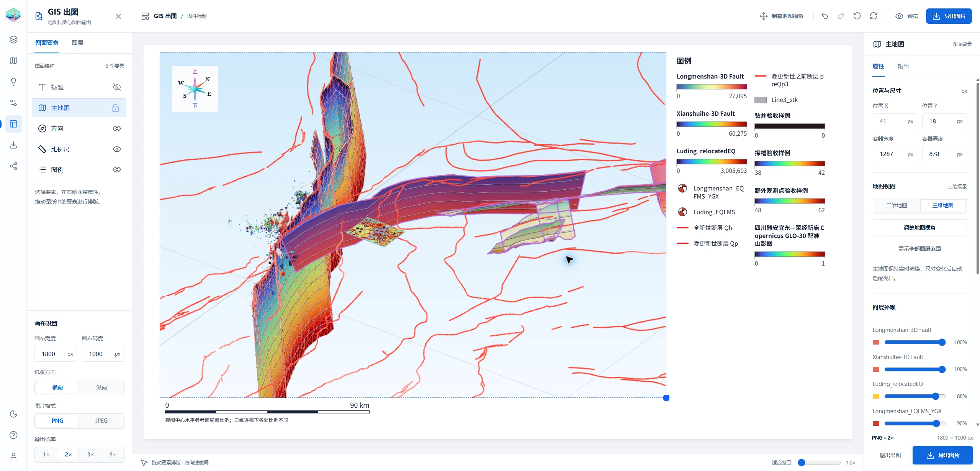Toggle dark mode moon icon
Screen dimensions: 980x471
point(13,414)
